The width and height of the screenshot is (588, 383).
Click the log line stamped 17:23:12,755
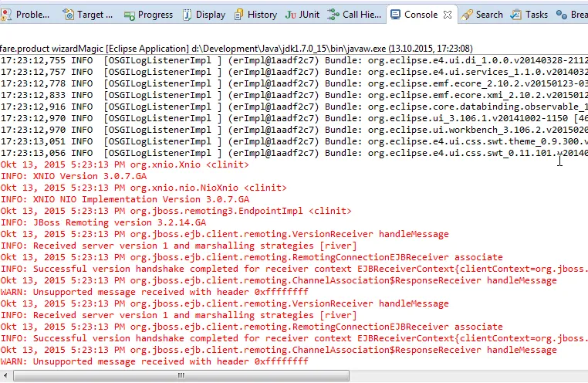point(294,60)
